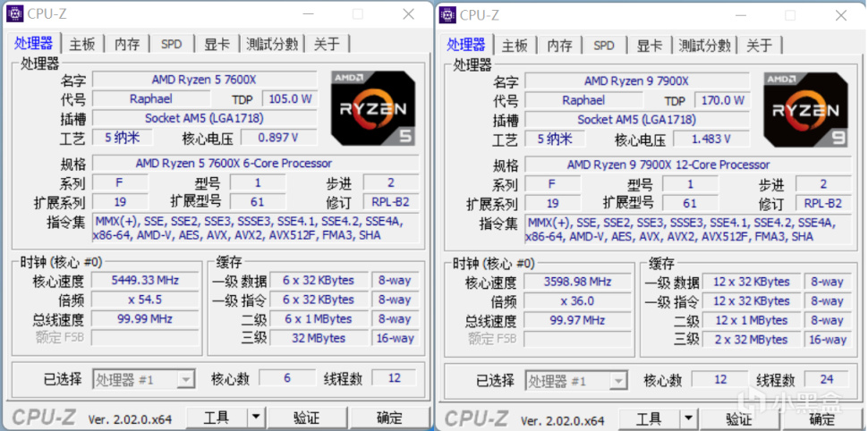The image size is (868, 431).
Task: Click the thread count 24 in the right window
Action: tap(827, 379)
